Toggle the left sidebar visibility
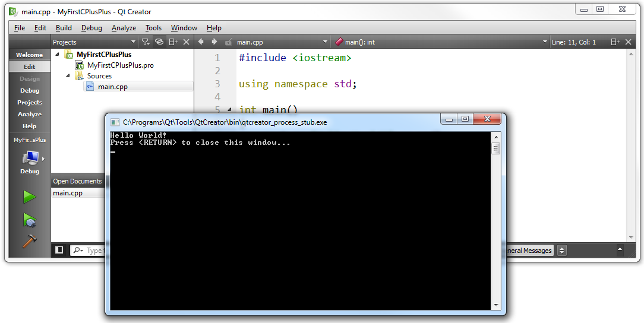Image resolution: width=644 pixels, height=323 pixels. click(x=59, y=251)
